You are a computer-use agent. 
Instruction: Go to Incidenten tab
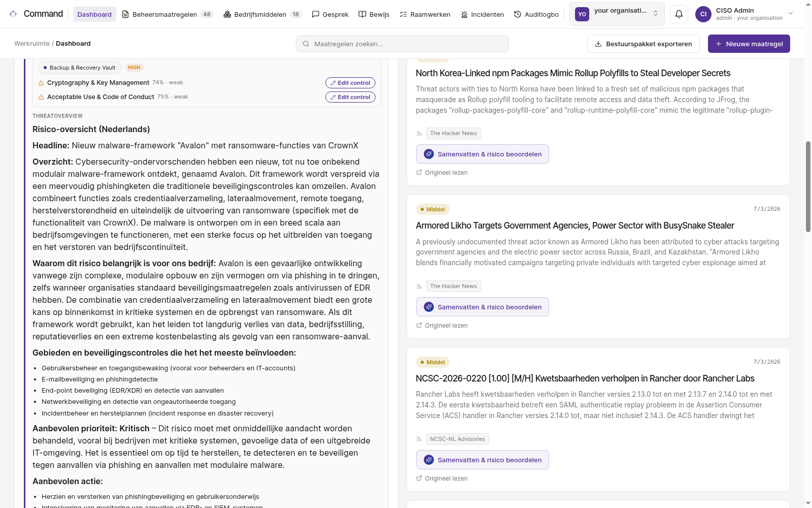pyautogui.click(x=483, y=14)
